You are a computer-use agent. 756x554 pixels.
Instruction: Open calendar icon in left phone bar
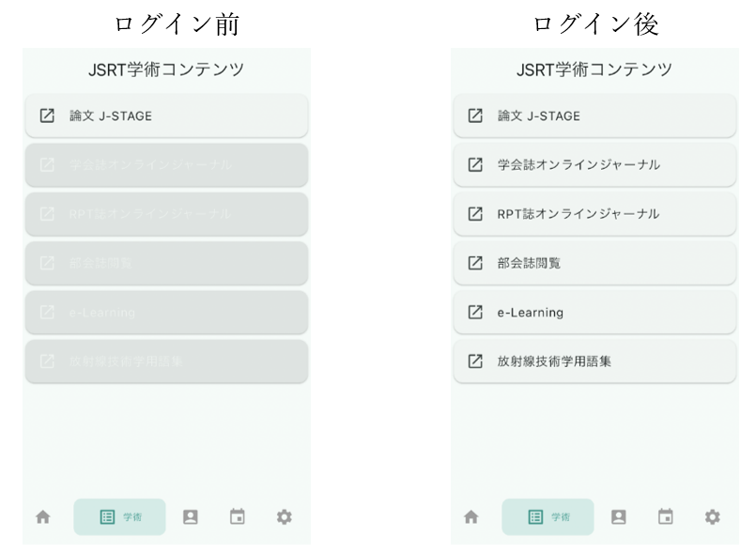point(238,516)
